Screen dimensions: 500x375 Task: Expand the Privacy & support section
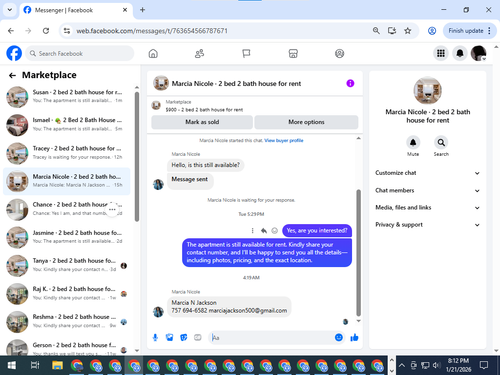(x=427, y=225)
